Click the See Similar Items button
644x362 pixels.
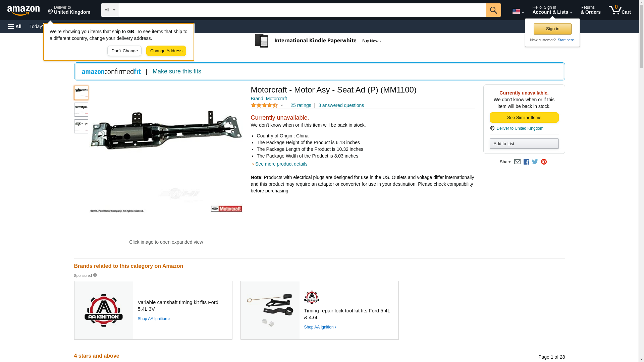coord(524,117)
